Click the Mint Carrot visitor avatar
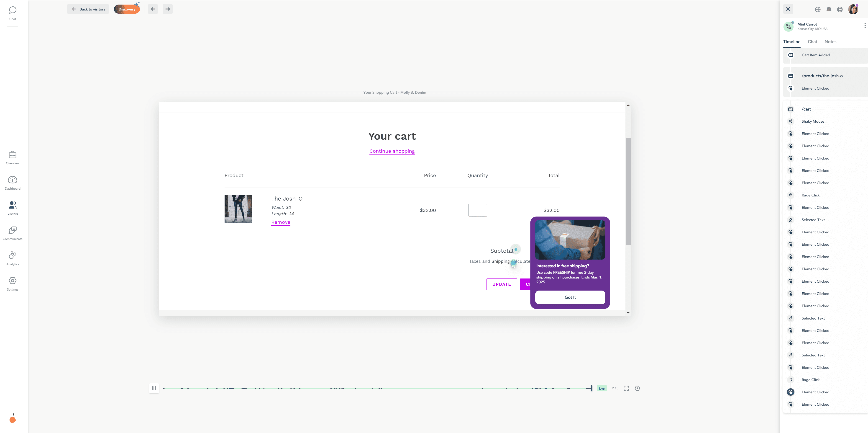This screenshot has height=433, width=868. point(789,26)
